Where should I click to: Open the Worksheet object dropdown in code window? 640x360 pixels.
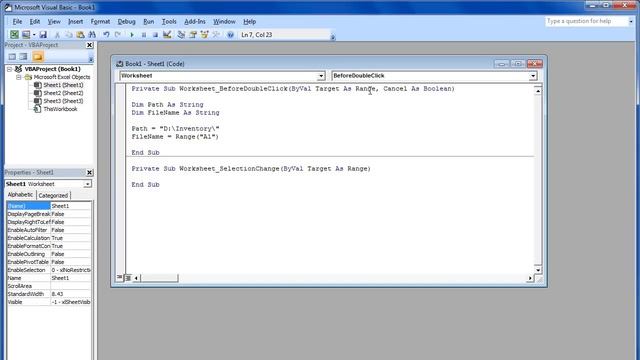click(x=321, y=76)
